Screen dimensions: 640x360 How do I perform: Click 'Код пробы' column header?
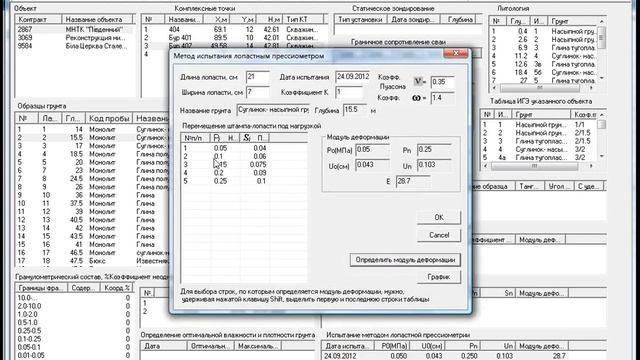109,118
